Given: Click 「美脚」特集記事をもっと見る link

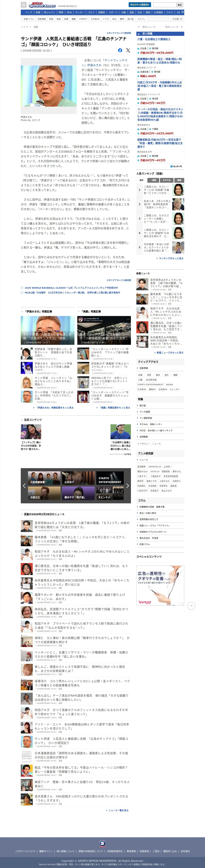Looking at the screenshot, I should tap(113, 407).
